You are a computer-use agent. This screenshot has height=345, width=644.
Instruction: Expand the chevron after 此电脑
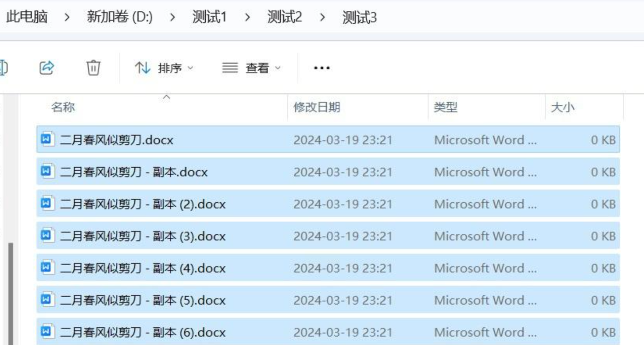point(67,18)
